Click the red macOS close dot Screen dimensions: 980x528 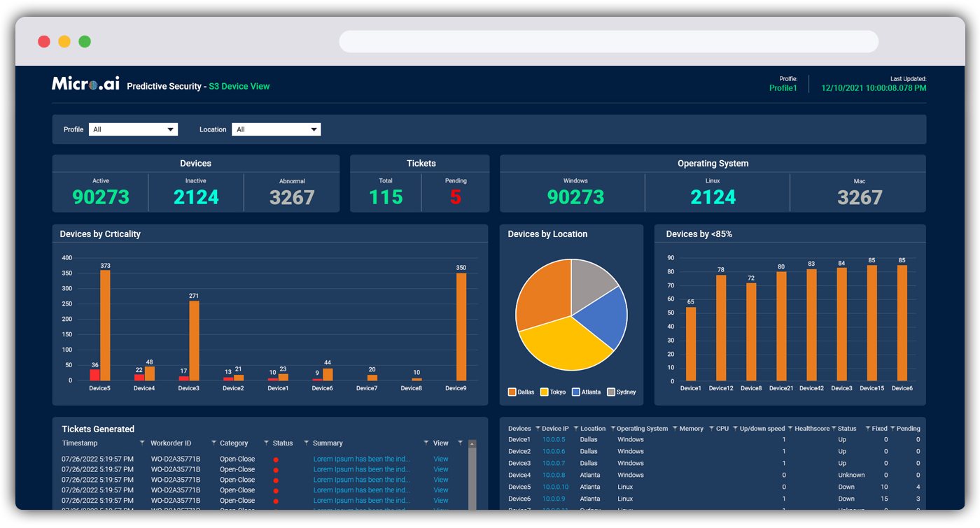[x=43, y=41]
